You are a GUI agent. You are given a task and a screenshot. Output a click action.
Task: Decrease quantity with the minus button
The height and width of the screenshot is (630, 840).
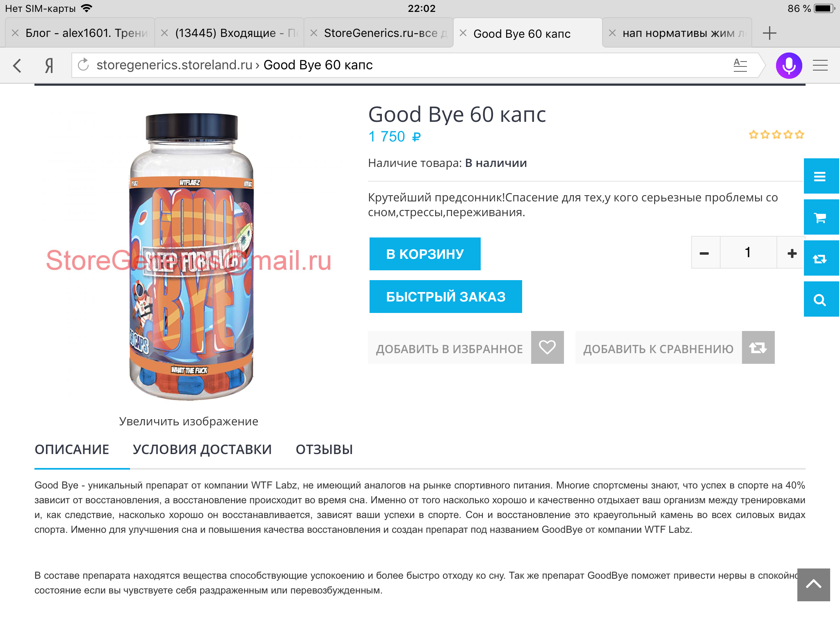[705, 253]
